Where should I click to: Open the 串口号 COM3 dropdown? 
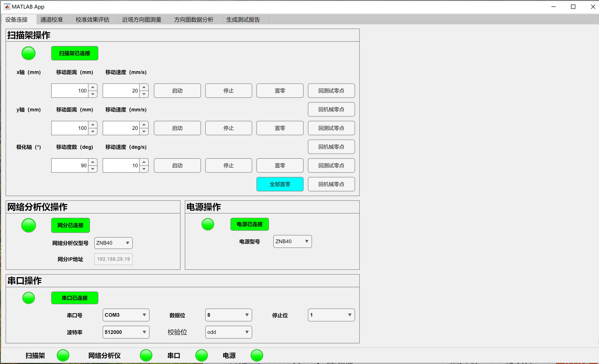point(126,315)
